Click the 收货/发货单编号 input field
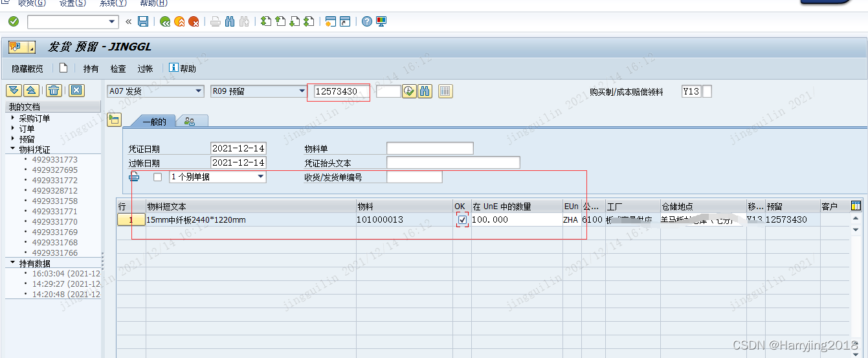Screen dimensions: 868x358 [414, 177]
